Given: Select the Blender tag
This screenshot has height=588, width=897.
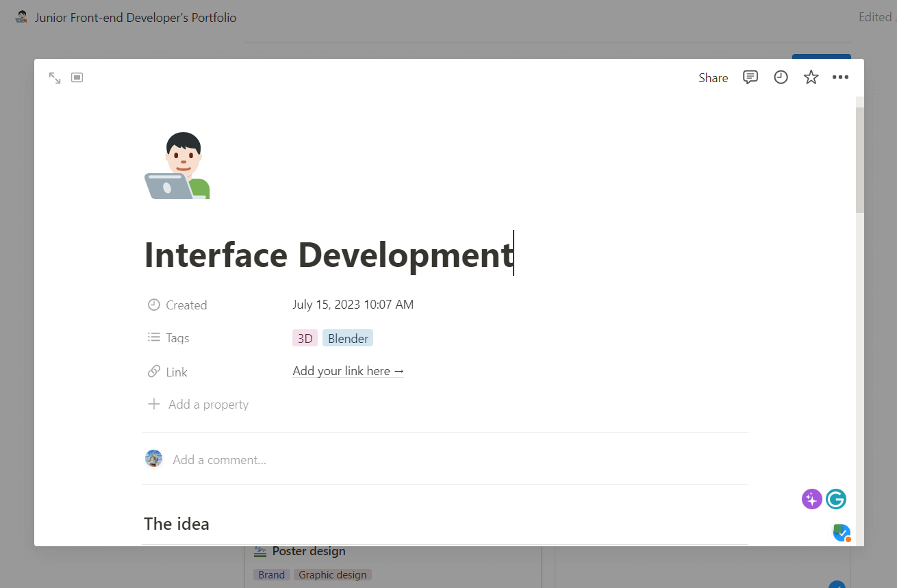Looking at the screenshot, I should (348, 338).
